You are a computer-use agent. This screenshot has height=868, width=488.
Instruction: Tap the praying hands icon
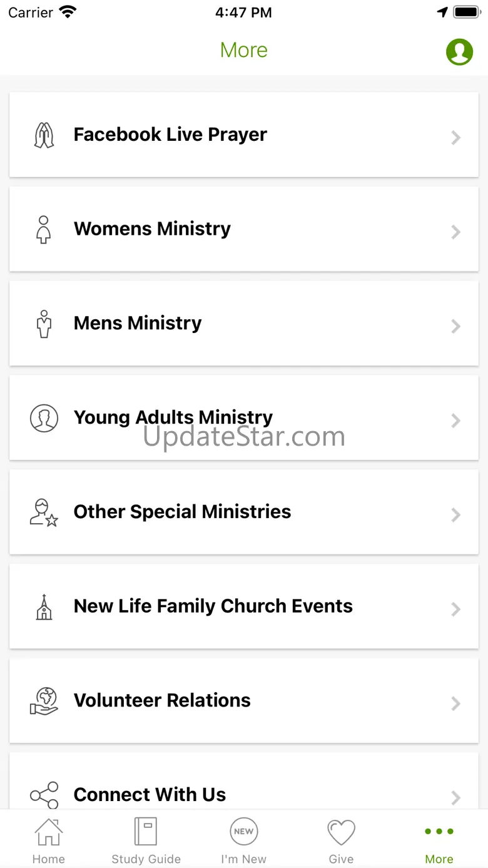44,135
